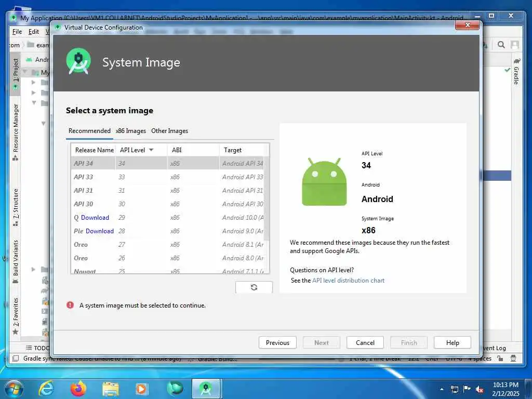This screenshot has height=399, width=532.
Task: Click the Release Name column header
Action: (x=94, y=150)
